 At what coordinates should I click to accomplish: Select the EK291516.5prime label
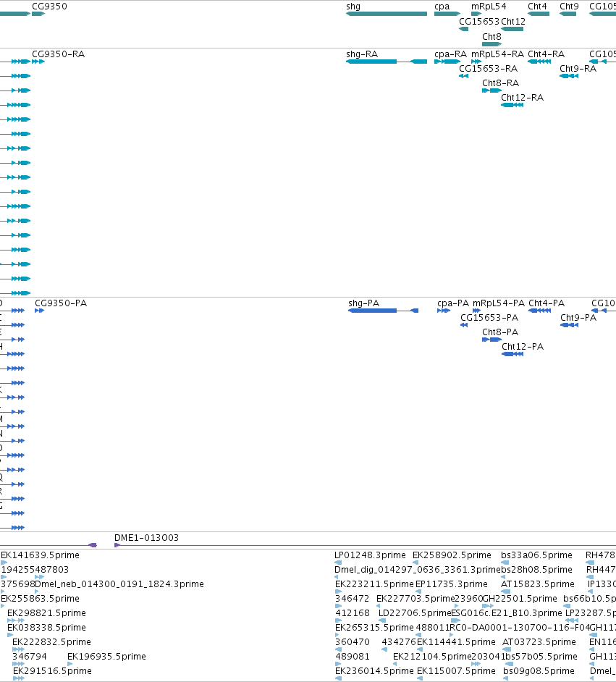coord(52,670)
